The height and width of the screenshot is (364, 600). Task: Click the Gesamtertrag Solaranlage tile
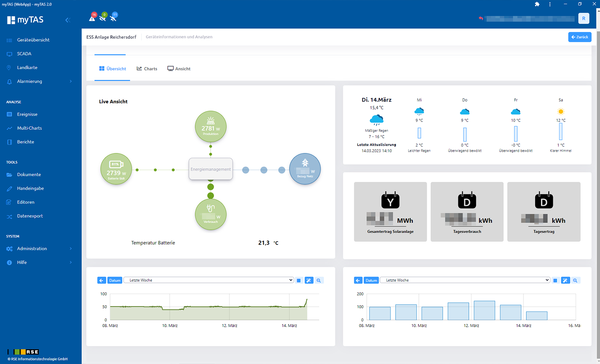[x=390, y=212]
